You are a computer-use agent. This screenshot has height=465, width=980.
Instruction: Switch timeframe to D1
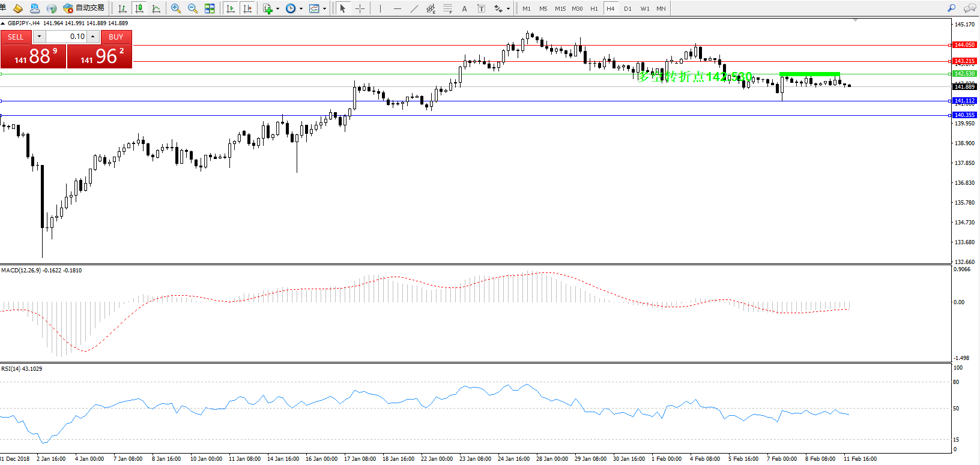tap(628, 8)
